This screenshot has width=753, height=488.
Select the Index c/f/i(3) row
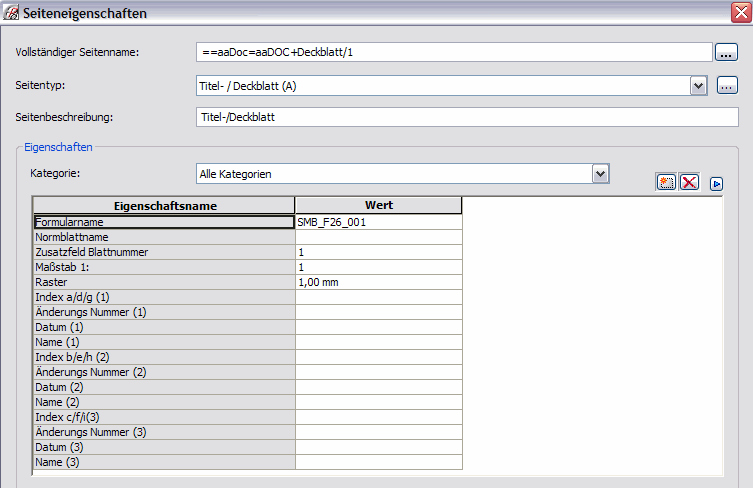tap(164, 417)
